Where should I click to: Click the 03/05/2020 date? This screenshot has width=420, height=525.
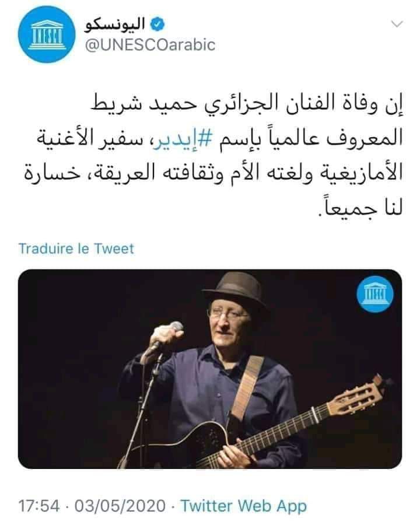tap(120, 506)
